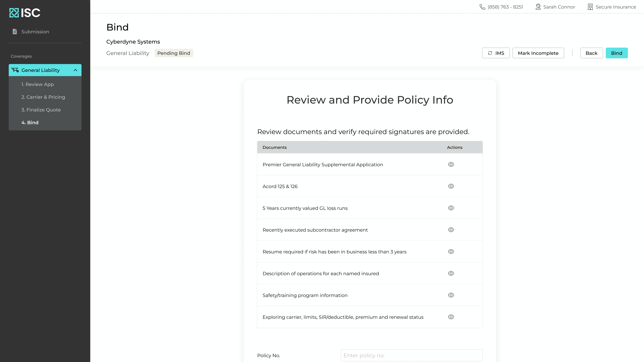Open the Sarah Connor user profile

click(x=559, y=7)
